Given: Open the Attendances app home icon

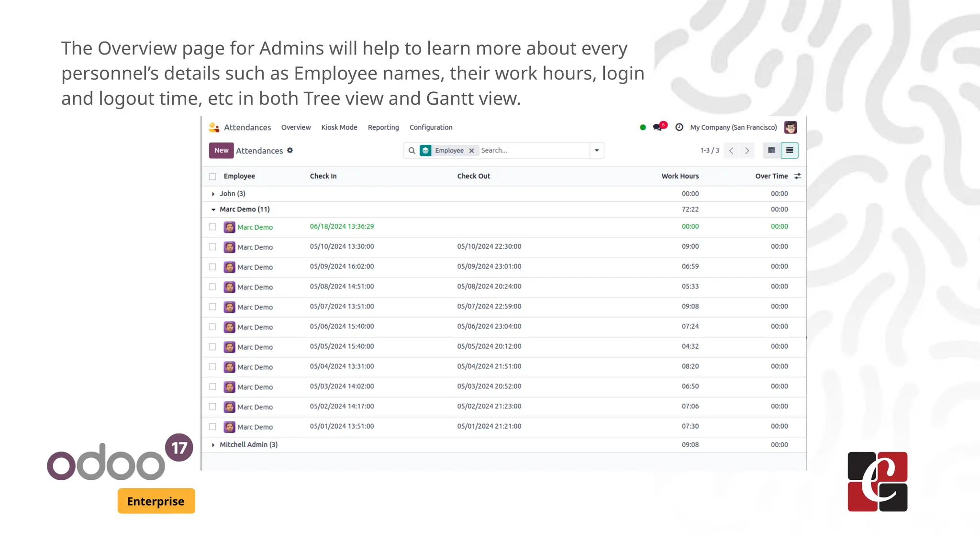Looking at the screenshot, I should point(214,127).
